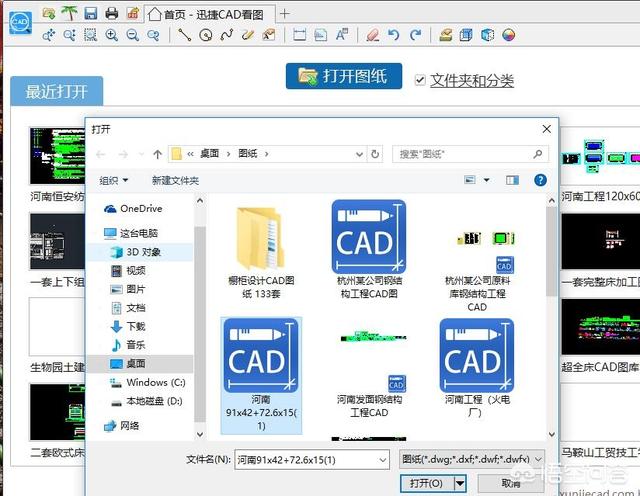Open the 组织 dropdown menu

(114, 180)
